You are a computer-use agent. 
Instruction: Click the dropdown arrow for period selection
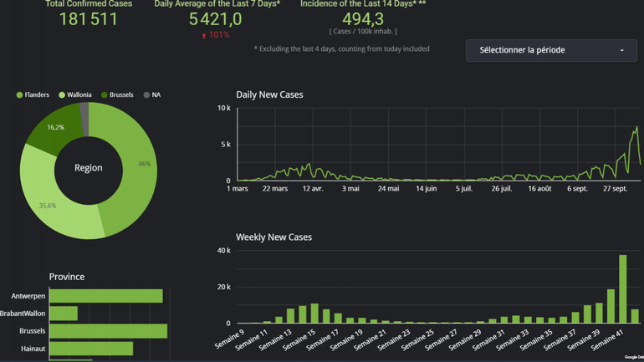point(621,51)
